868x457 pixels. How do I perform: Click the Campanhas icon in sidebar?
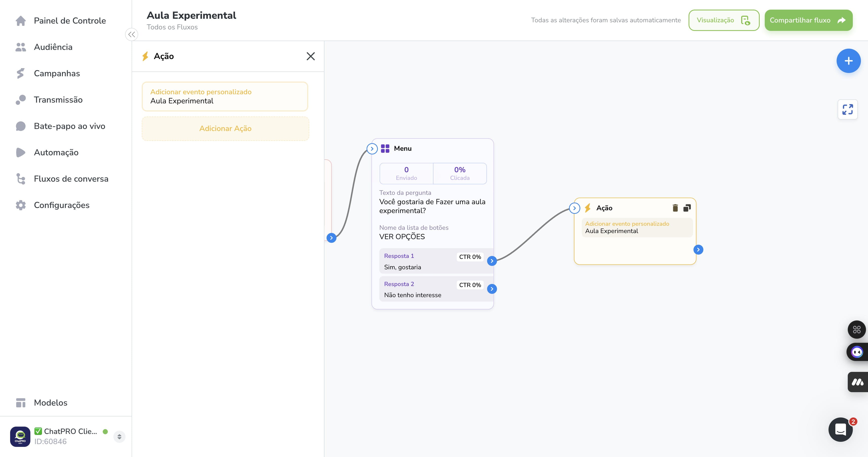[20, 73]
